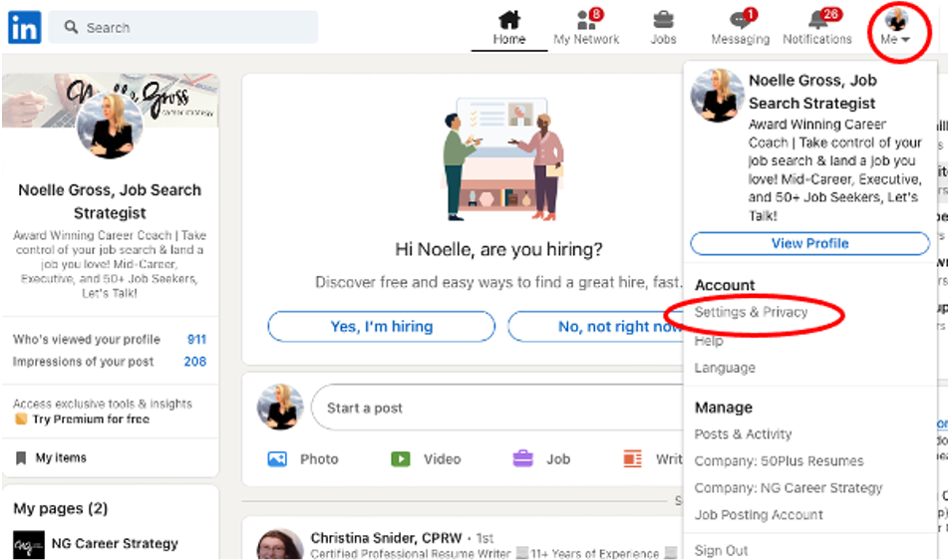Open Posts & Activity under Manage

tap(743, 434)
